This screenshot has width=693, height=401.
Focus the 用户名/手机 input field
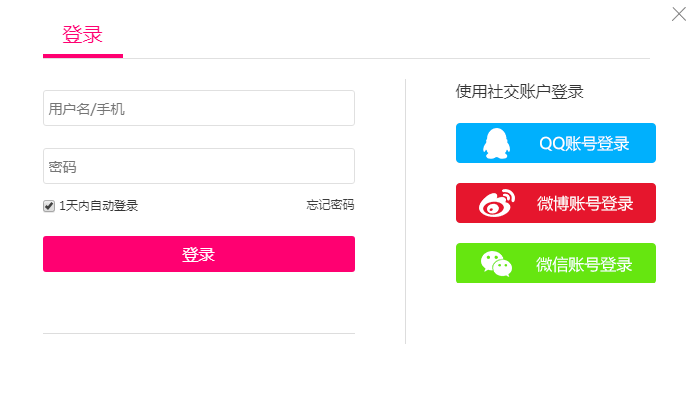click(199, 108)
